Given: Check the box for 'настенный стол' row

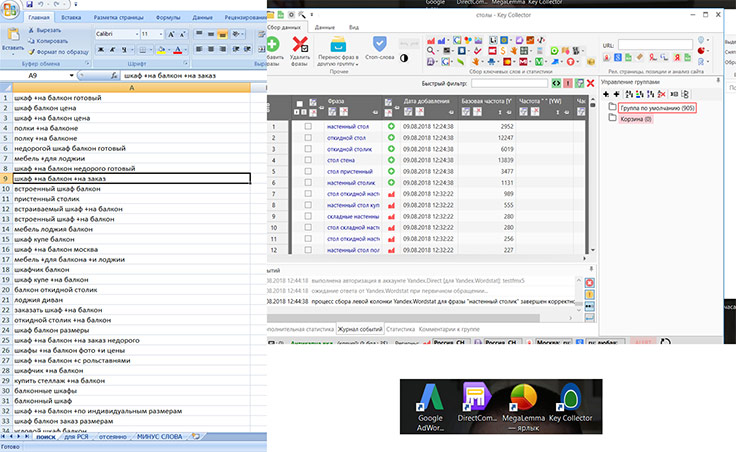Looking at the screenshot, I should [308, 127].
